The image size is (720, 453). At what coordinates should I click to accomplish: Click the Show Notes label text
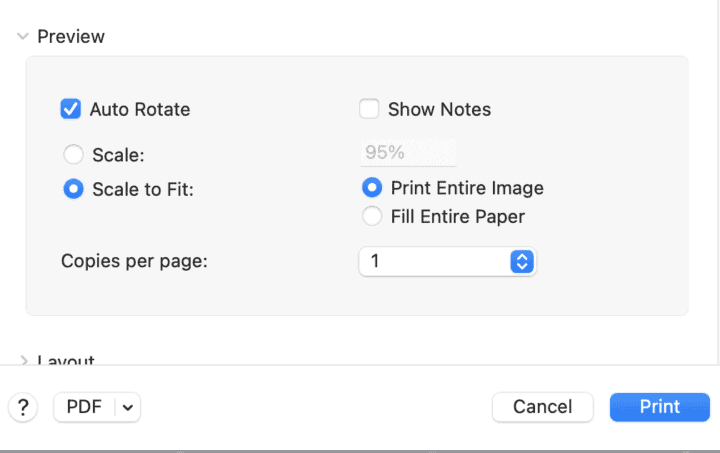[x=439, y=109]
